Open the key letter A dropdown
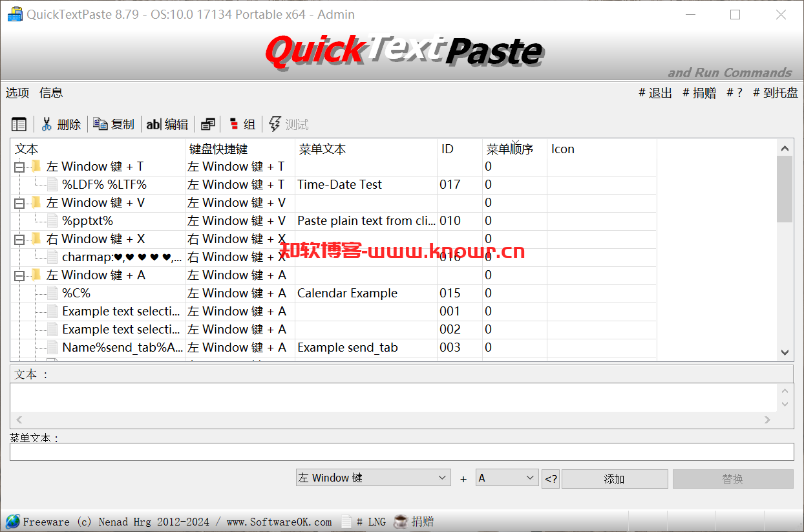804x532 pixels. [507, 478]
